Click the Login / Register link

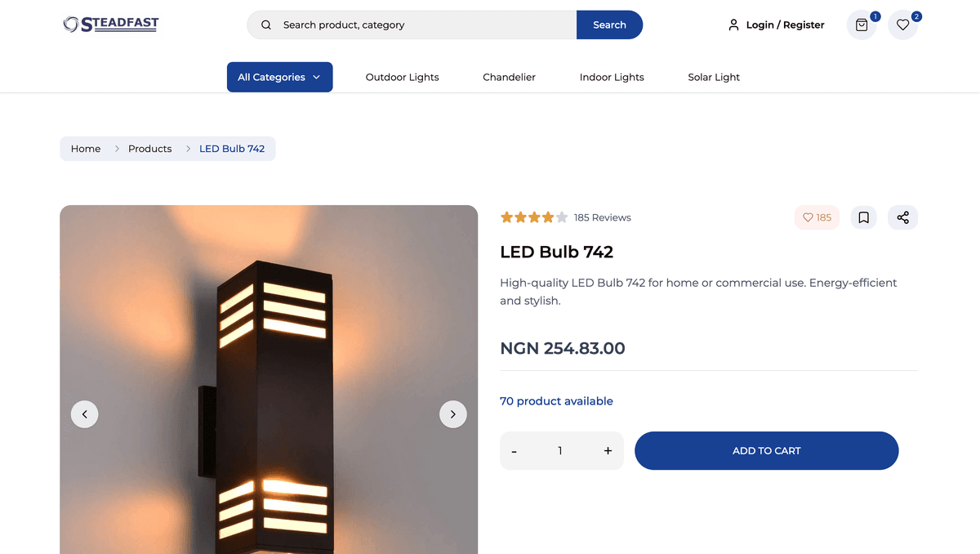point(785,25)
